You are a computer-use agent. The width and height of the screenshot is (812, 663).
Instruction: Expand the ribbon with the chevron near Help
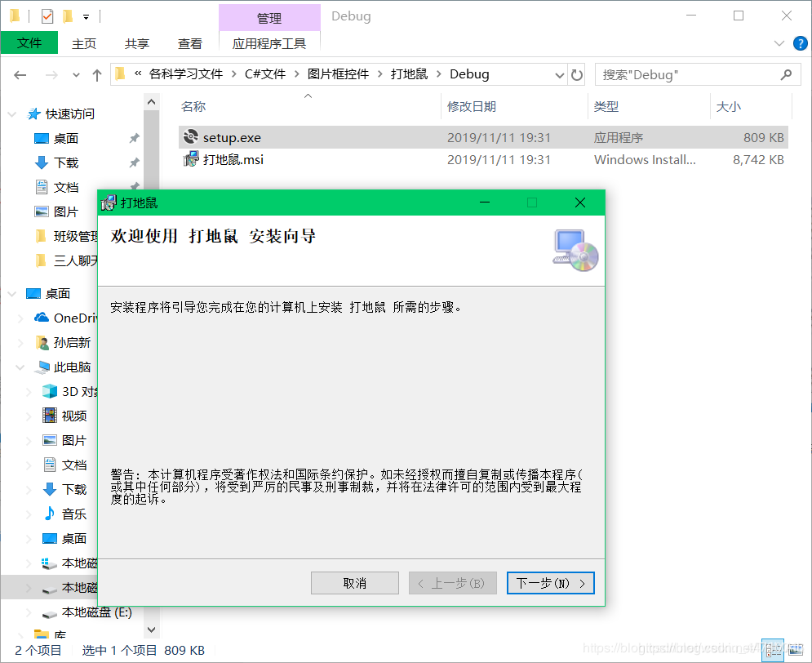779,43
